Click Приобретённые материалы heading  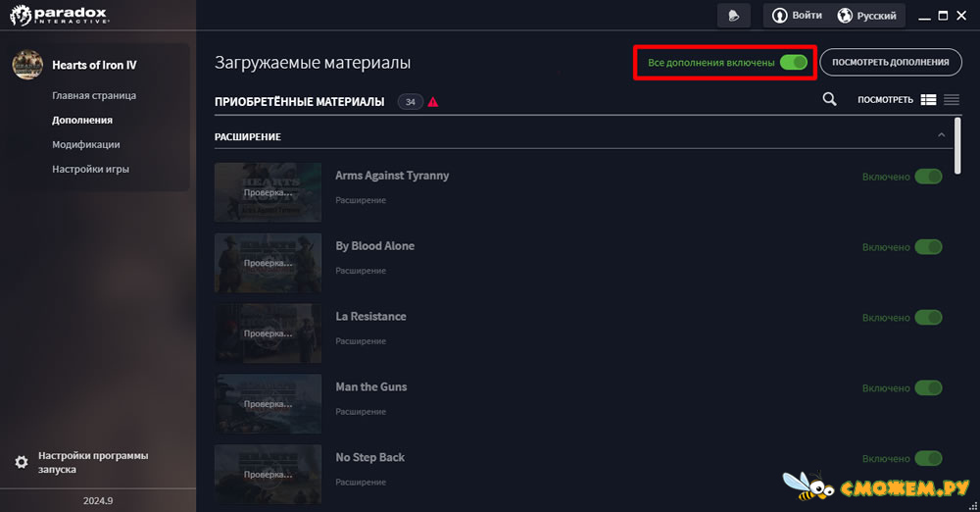299,101
